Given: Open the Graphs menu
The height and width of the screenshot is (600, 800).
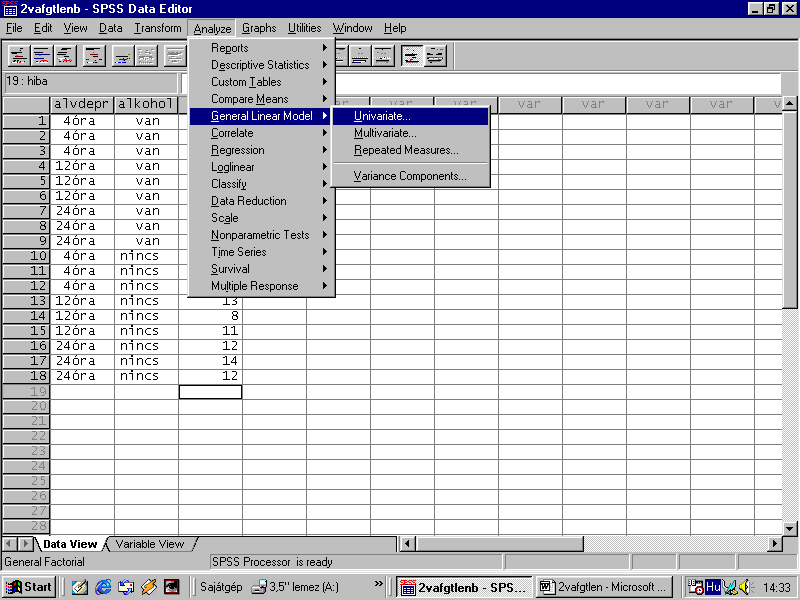Looking at the screenshot, I should [x=259, y=28].
